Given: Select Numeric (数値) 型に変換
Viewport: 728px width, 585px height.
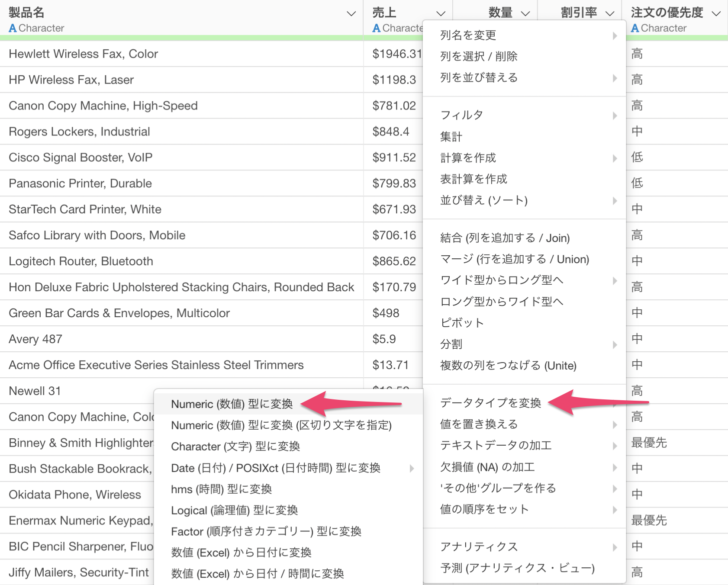Looking at the screenshot, I should [x=232, y=404].
